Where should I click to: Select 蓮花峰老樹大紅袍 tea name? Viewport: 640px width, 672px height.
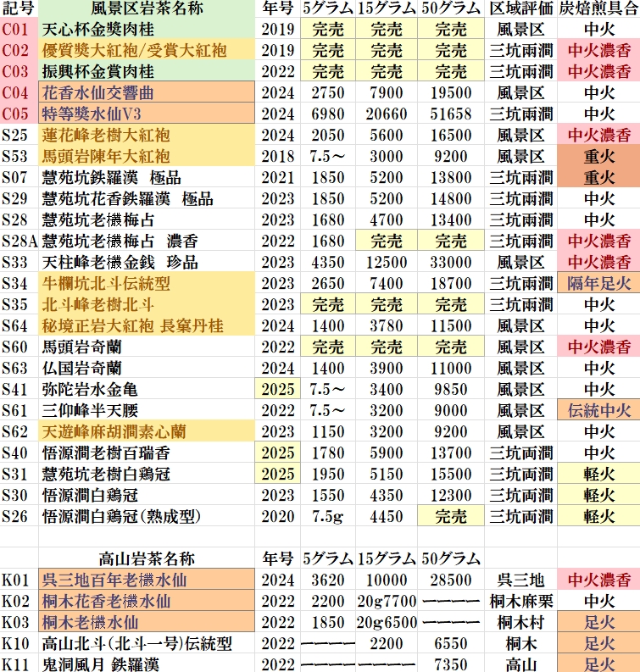click(x=106, y=135)
